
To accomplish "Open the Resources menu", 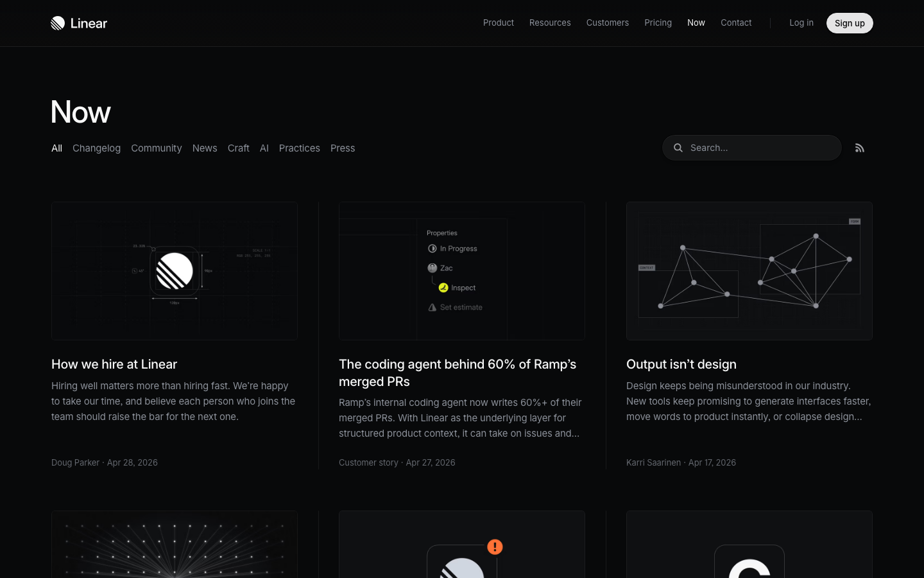I will tap(550, 22).
